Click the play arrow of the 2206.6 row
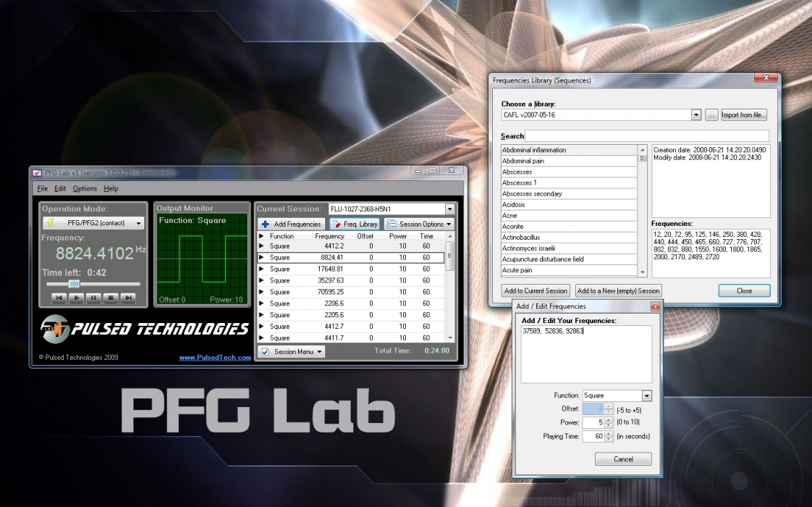This screenshot has width=812, height=507. 261,303
